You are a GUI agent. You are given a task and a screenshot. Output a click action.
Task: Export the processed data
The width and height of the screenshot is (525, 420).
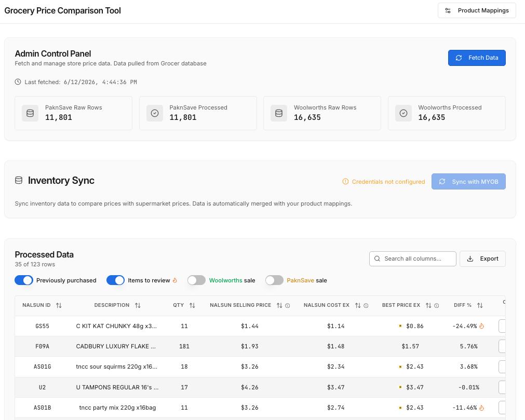pos(482,259)
